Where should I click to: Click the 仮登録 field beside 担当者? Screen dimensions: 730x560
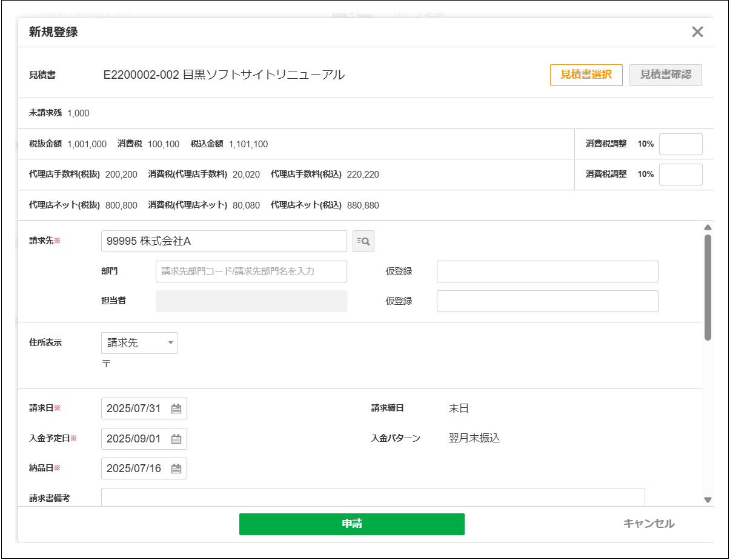(x=547, y=301)
